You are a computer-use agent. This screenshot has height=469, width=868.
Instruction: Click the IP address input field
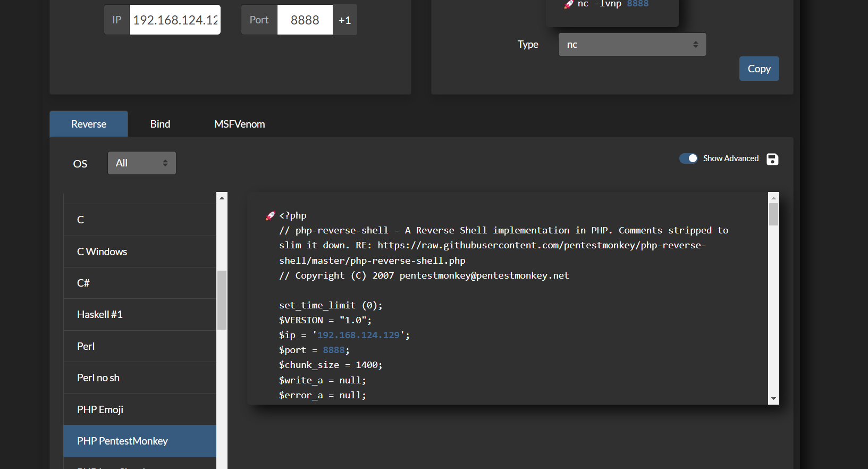click(175, 20)
